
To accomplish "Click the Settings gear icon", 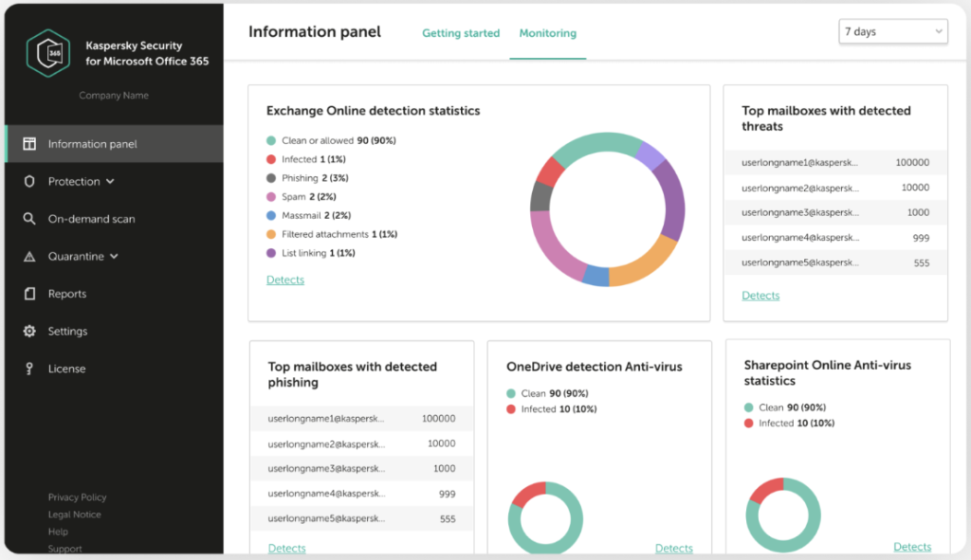I will tap(29, 331).
